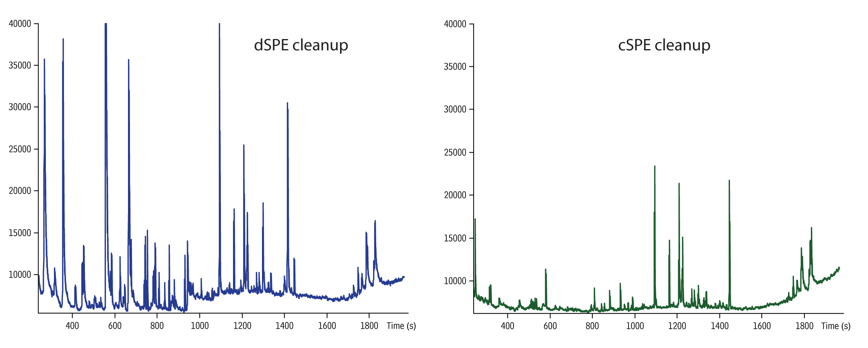Click the 1000 x-axis tick on dSPE chart
This screenshot has height=348, width=868.
pos(200,326)
